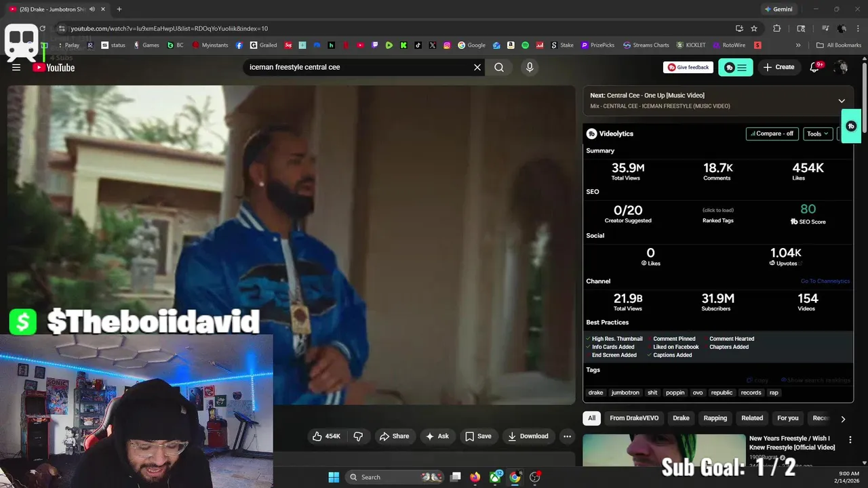Toggle the Compare - off button

click(772, 134)
